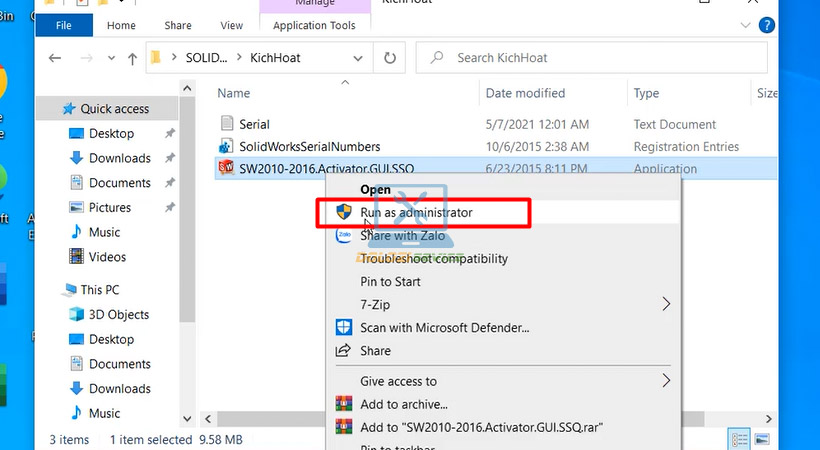This screenshot has height=450, width=820.
Task: Choose the Share context menu entry
Action: pyautogui.click(x=375, y=351)
